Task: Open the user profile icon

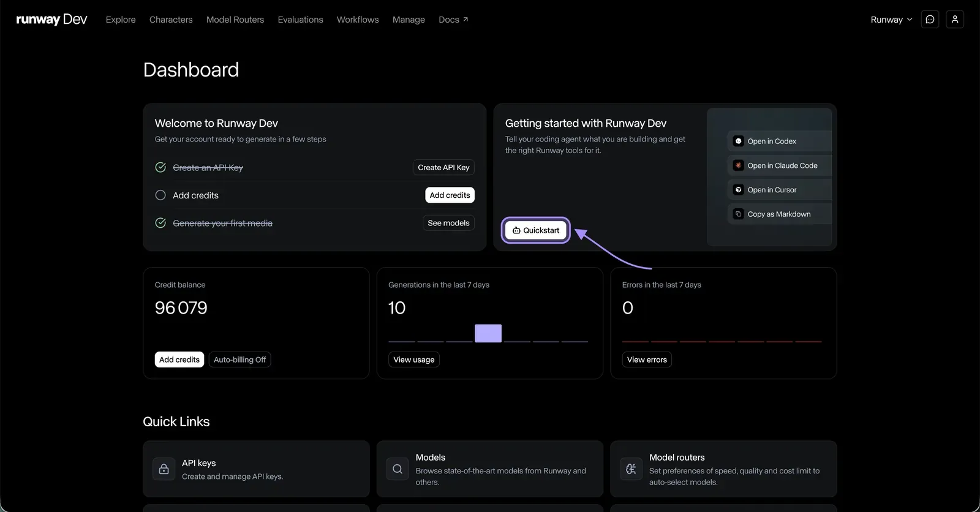Action: click(955, 20)
